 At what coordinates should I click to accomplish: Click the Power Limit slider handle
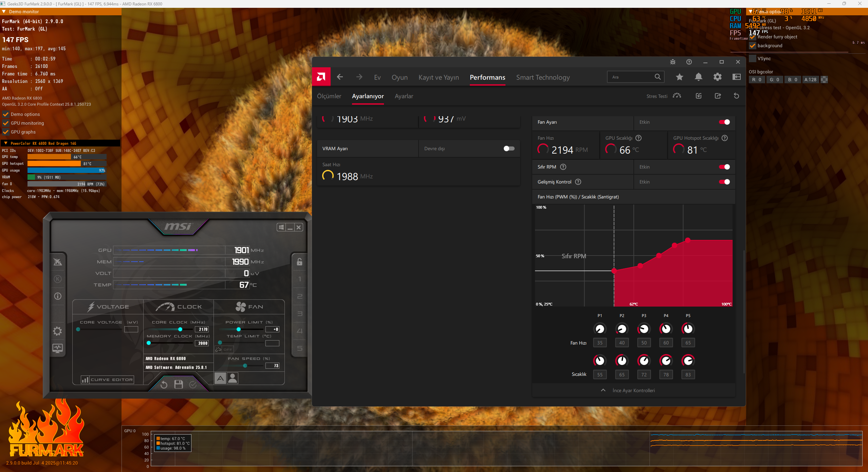(239, 329)
